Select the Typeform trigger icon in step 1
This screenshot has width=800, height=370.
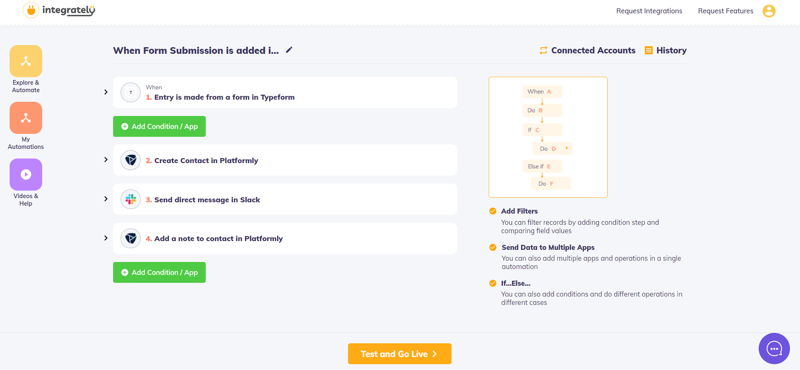[x=131, y=92]
